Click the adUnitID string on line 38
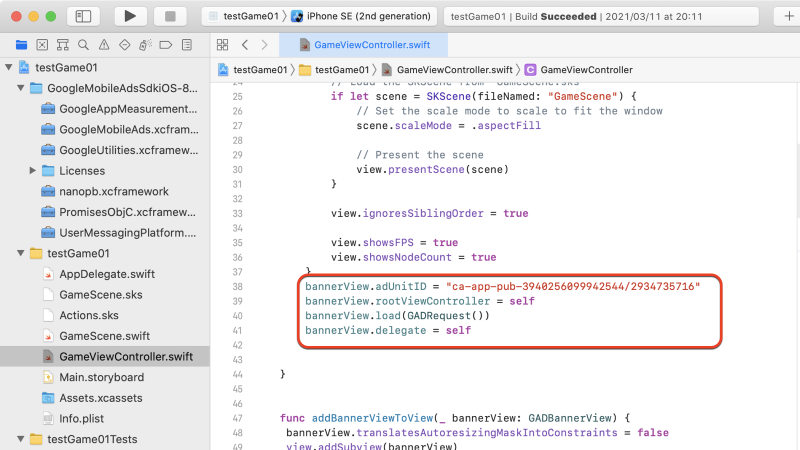The height and width of the screenshot is (450, 800). click(x=573, y=287)
